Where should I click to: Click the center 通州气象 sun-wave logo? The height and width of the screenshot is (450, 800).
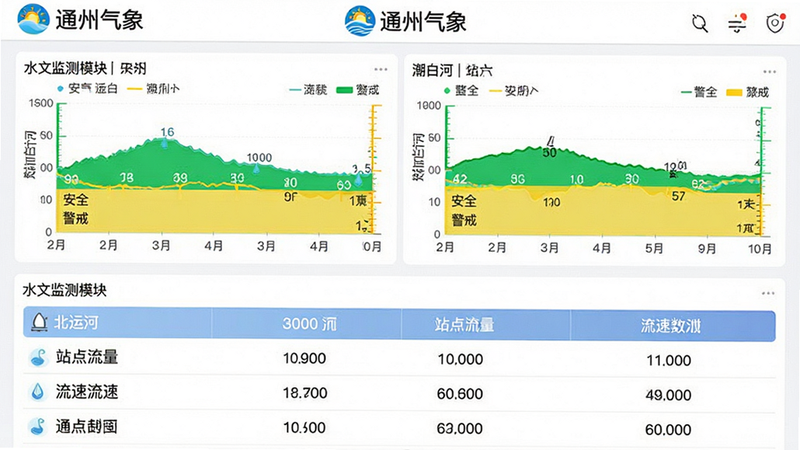click(360, 21)
